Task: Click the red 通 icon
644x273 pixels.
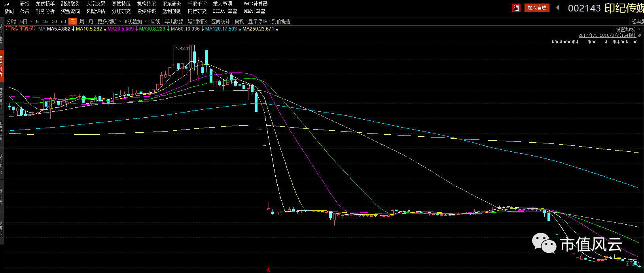Action: pyautogui.click(x=516, y=8)
